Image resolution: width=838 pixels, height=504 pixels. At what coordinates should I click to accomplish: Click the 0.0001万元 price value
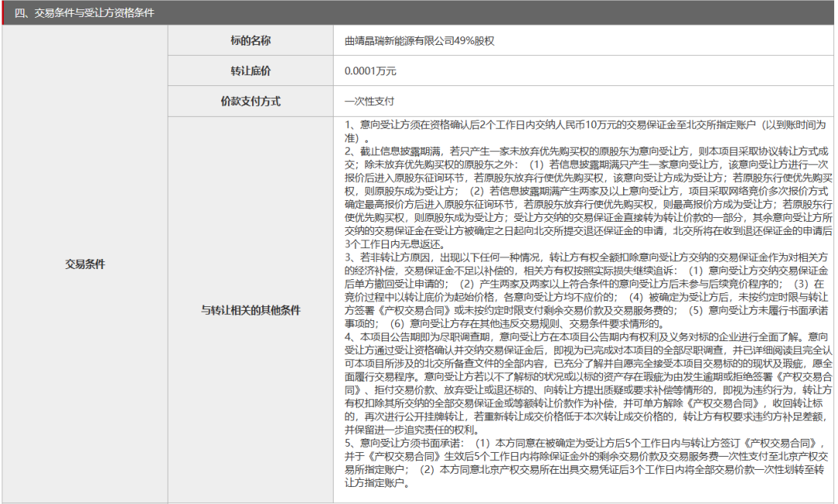coord(370,71)
